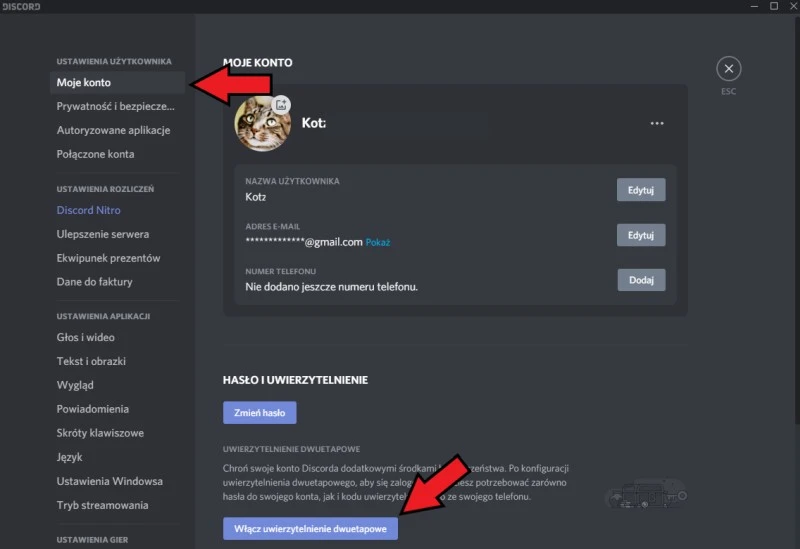Open Prywatność i bezpieczeństwo settings
Image resolution: width=800 pixels, height=549 pixels.
pyautogui.click(x=117, y=106)
